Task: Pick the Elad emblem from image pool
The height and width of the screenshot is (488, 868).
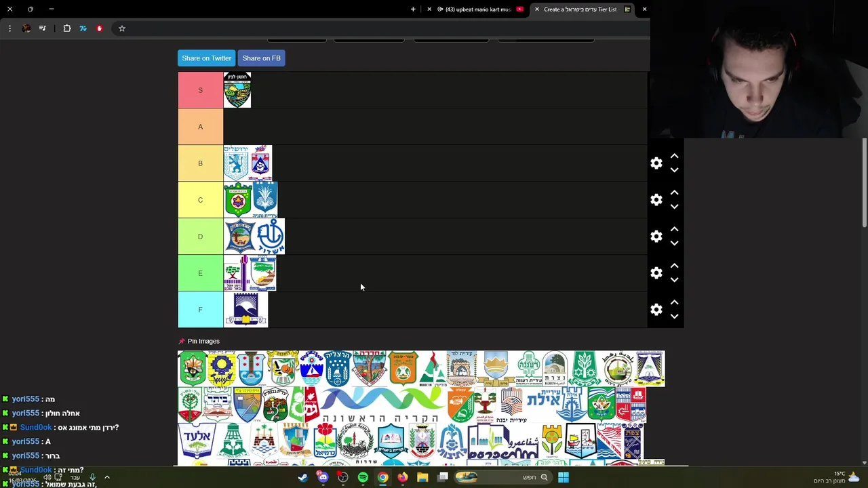Action: [x=197, y=442]
